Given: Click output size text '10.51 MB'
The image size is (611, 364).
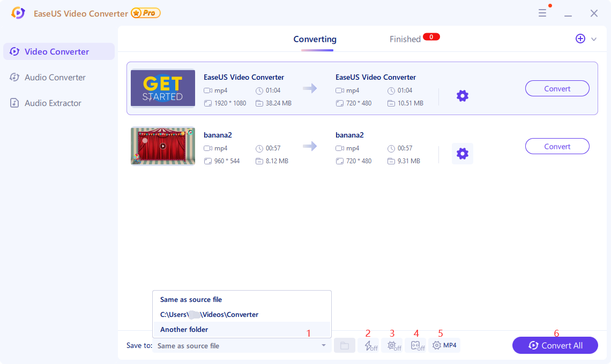Looking at the screenshot, I should click(411, 103).
